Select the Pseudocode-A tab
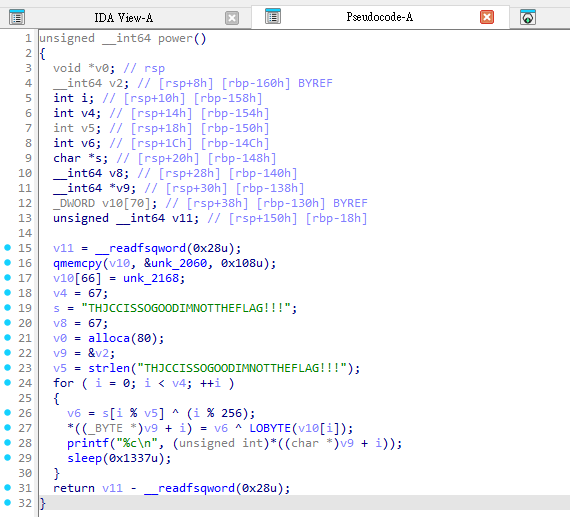570x517 pixels. [380, 17]
